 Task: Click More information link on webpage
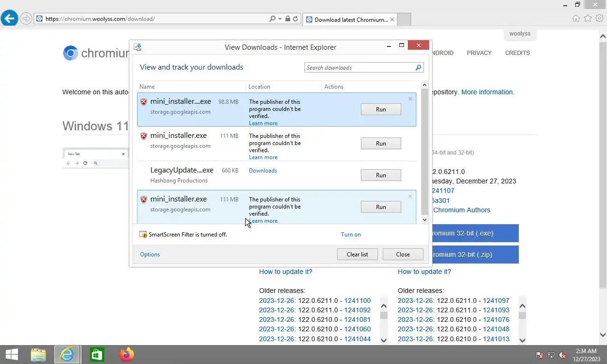point(487,92)
